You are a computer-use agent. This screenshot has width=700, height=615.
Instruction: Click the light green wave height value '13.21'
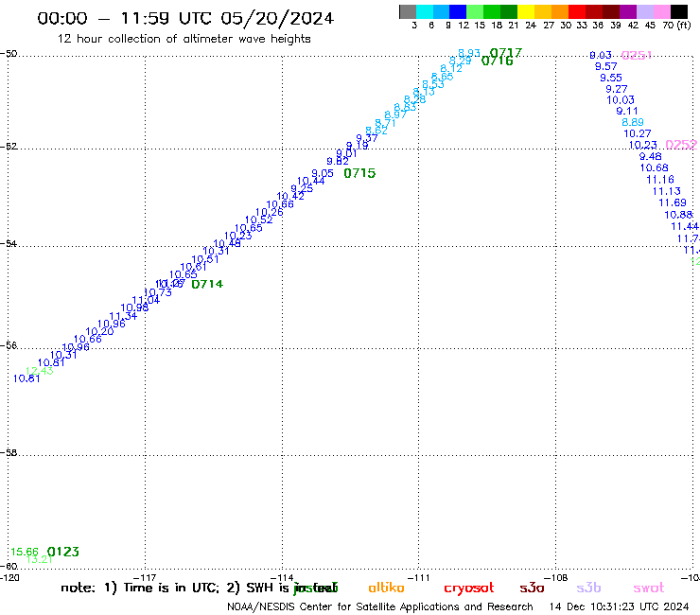click(40, 559)
